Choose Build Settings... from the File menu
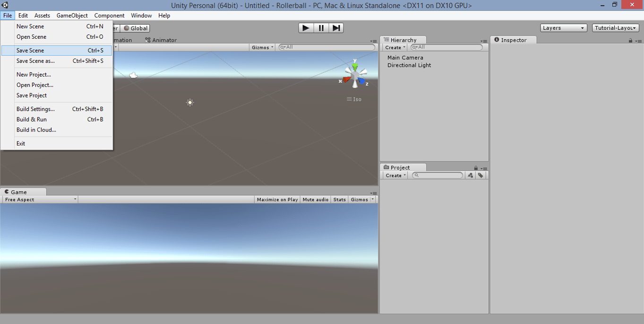Screen dimensions: 644x324 (57, 109)
